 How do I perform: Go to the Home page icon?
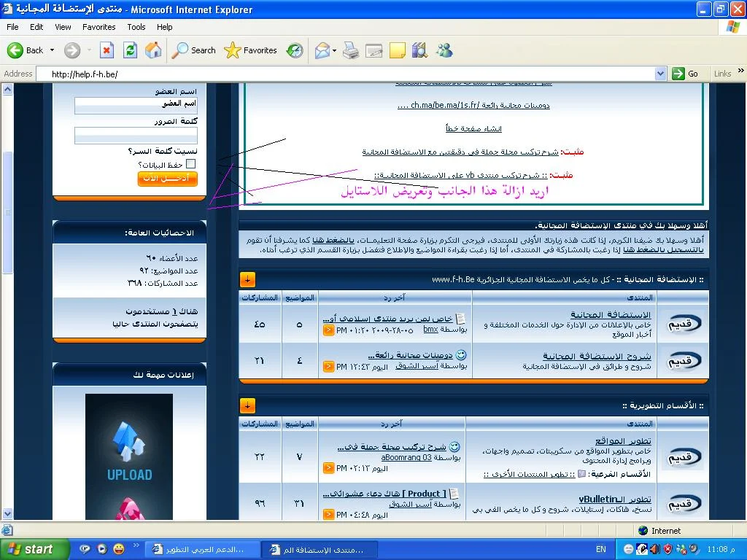(x=153, y=50)
